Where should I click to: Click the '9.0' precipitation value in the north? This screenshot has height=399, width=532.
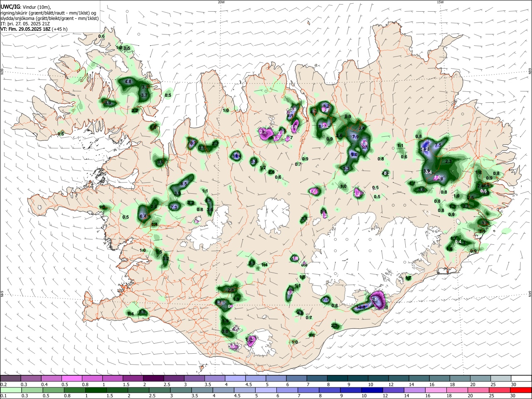point(354,155)
